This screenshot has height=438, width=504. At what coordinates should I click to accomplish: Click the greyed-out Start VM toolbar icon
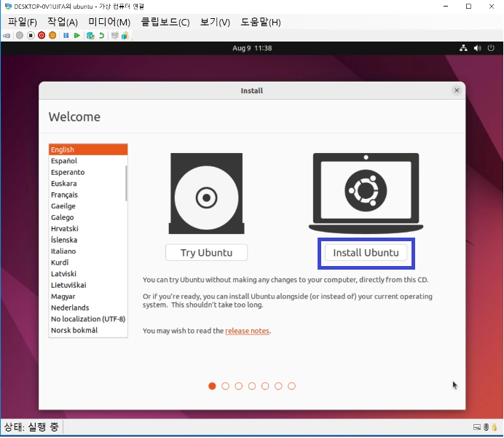pos(20,36)
